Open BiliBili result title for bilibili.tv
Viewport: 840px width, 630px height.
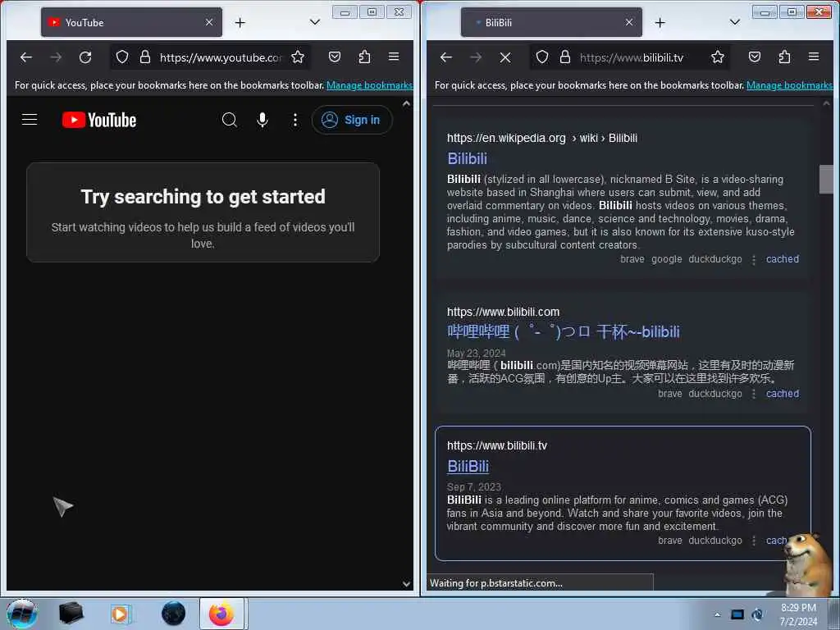(468, 466)
